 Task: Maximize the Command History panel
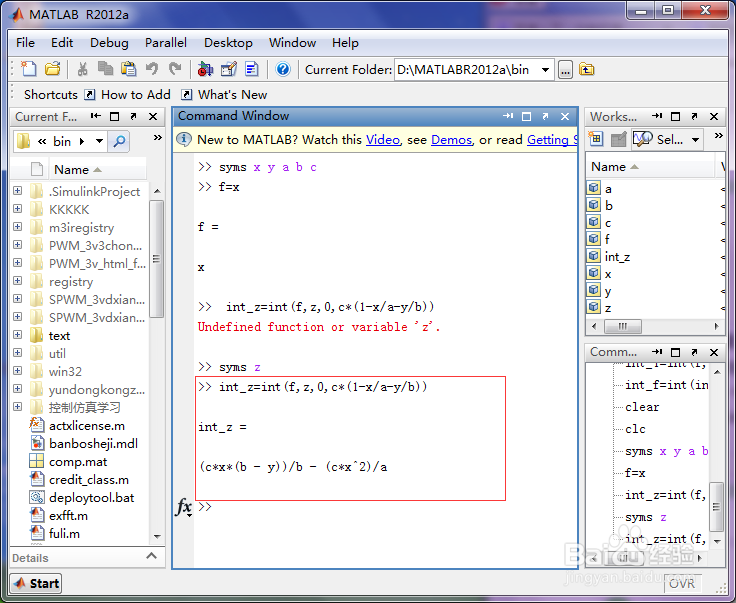click(x=675, y=352)
